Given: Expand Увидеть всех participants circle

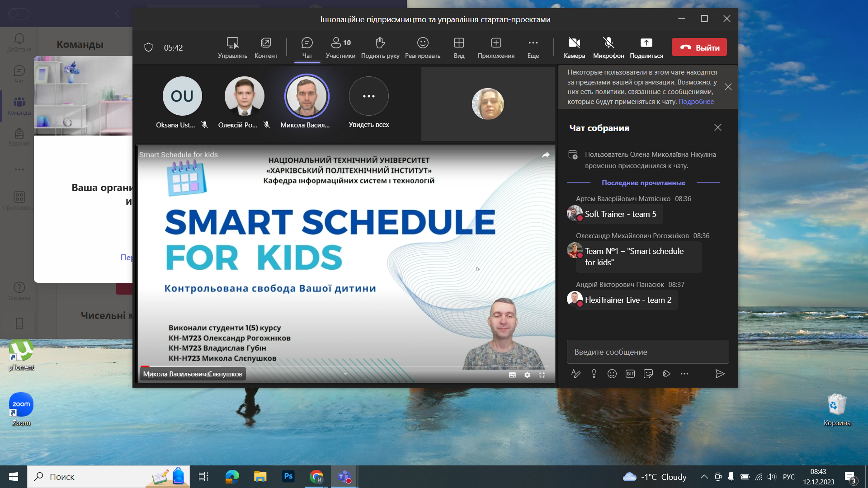Looking at the screenshot, I should pyautogui.click(x=368, y=96).
